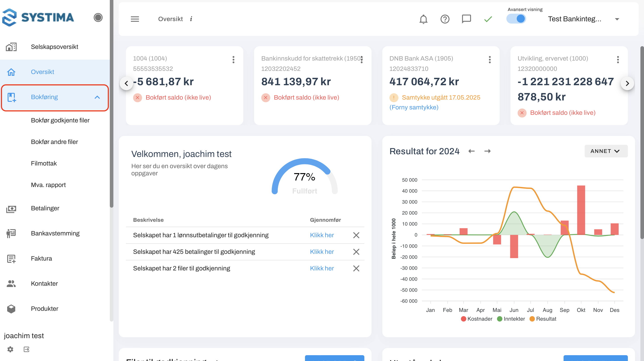Click the Oversikt info icon

pyautogui.click(x=191, y=19)
